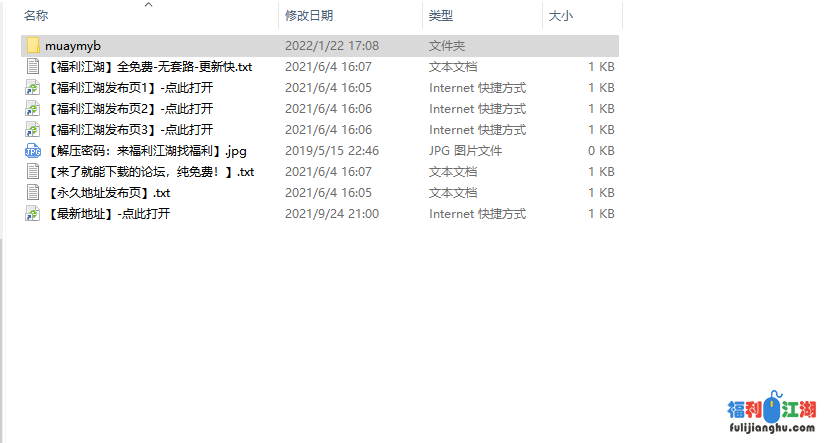Click the text icon for 永久地址发布页.txt
The height and width of the screenshot is (443, 827).
click(x=33, y=193)
